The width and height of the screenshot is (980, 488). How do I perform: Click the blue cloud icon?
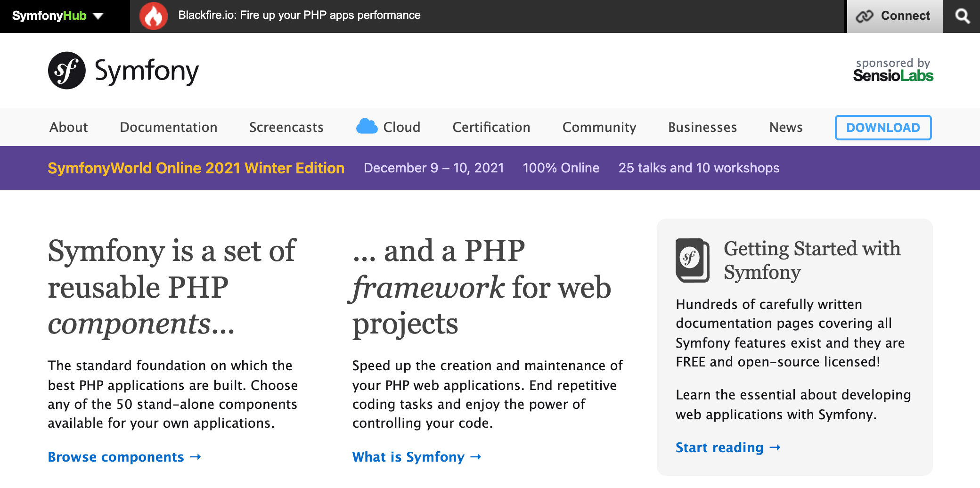367,126
